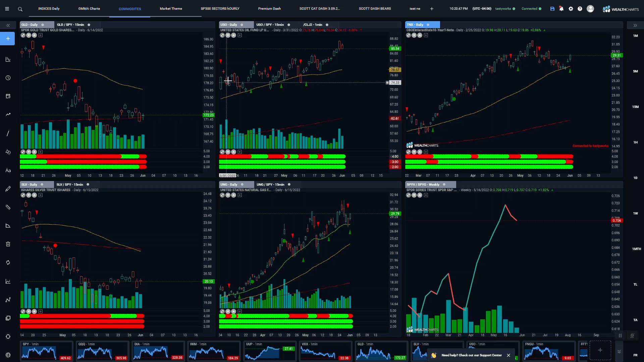Click the pause icon below the SPYV chart
The width and height of the screenshot is (644, 362).
(620, 336)
